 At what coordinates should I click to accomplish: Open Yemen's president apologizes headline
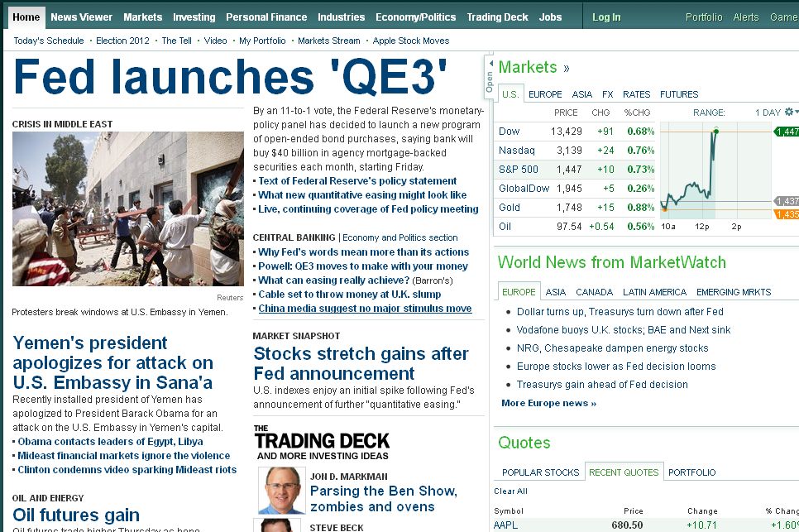tap(112, 363)
